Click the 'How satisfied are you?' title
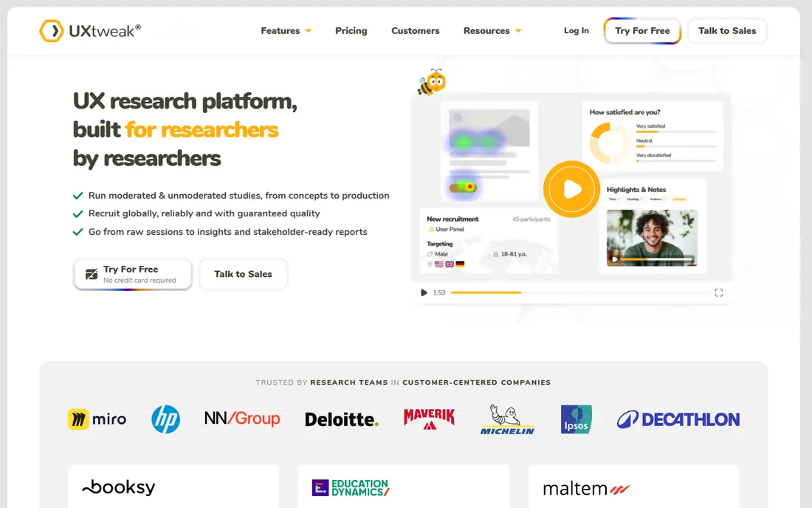Screen dimensions: 812x508 click(625, 111)
